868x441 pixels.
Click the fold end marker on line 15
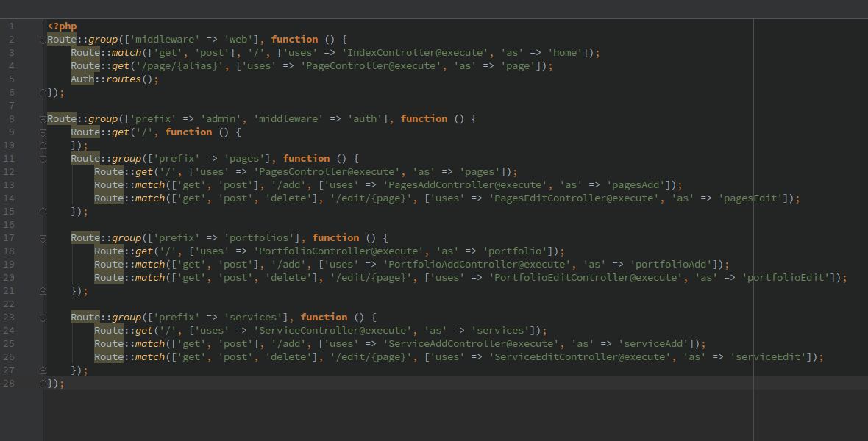coord(43,212)
